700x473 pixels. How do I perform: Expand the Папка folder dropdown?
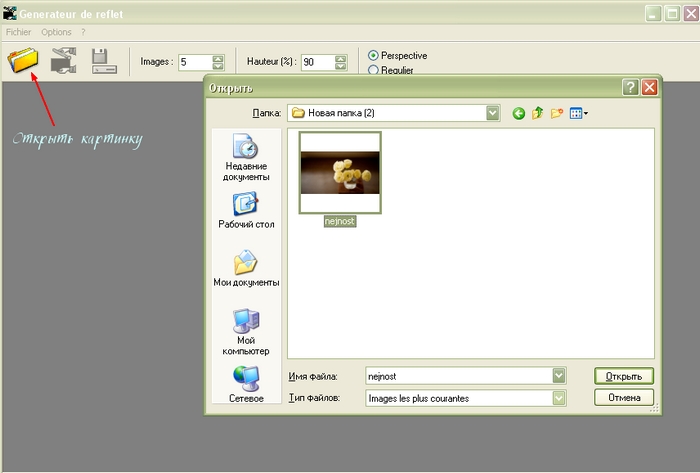point(492,113)
